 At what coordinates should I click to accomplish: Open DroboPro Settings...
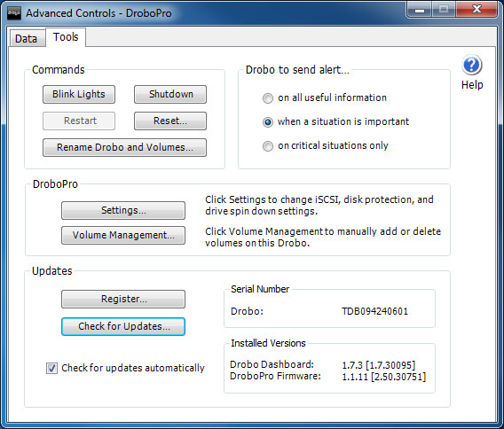[123, 210]
